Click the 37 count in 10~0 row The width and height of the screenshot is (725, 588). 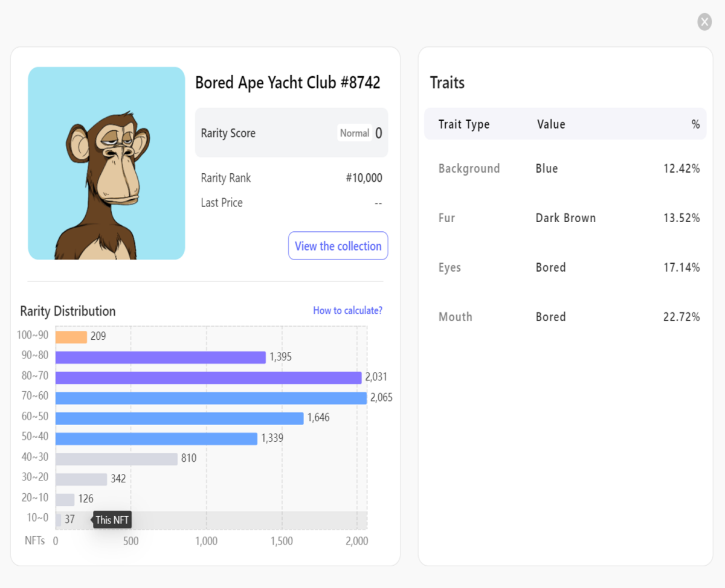coord(70,519)
